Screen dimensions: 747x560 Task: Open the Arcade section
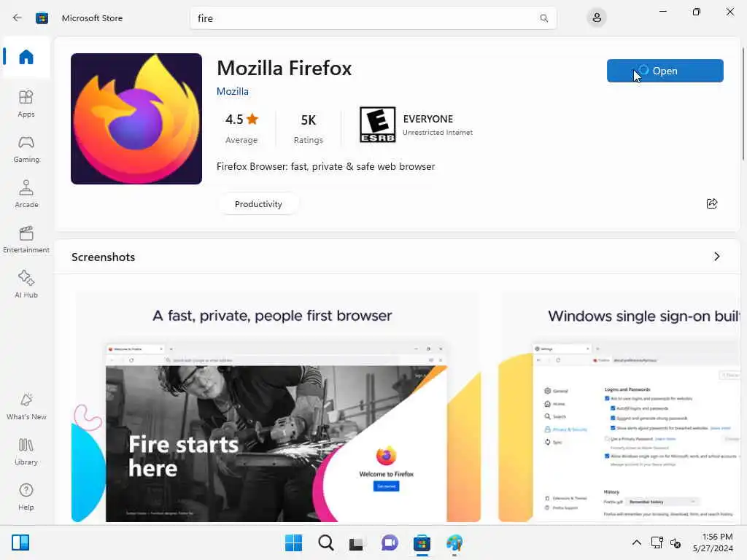click(x=26, y=194)
